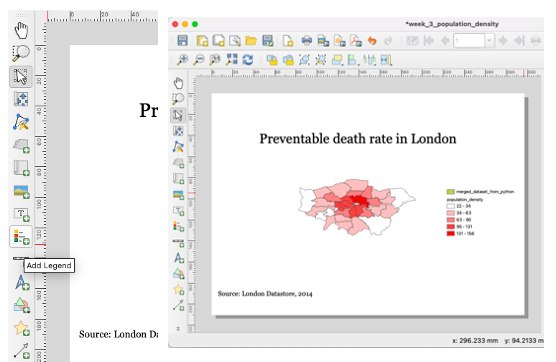Zoom out with the minus magnifier toolbar icon
The height and width of the screenshot is (362, 556).
199,60
